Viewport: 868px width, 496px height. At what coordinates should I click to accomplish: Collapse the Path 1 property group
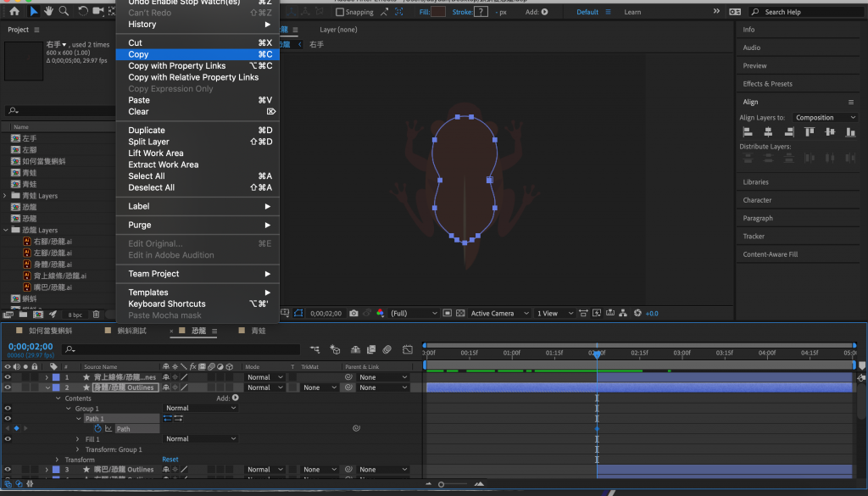coord(79,419)
